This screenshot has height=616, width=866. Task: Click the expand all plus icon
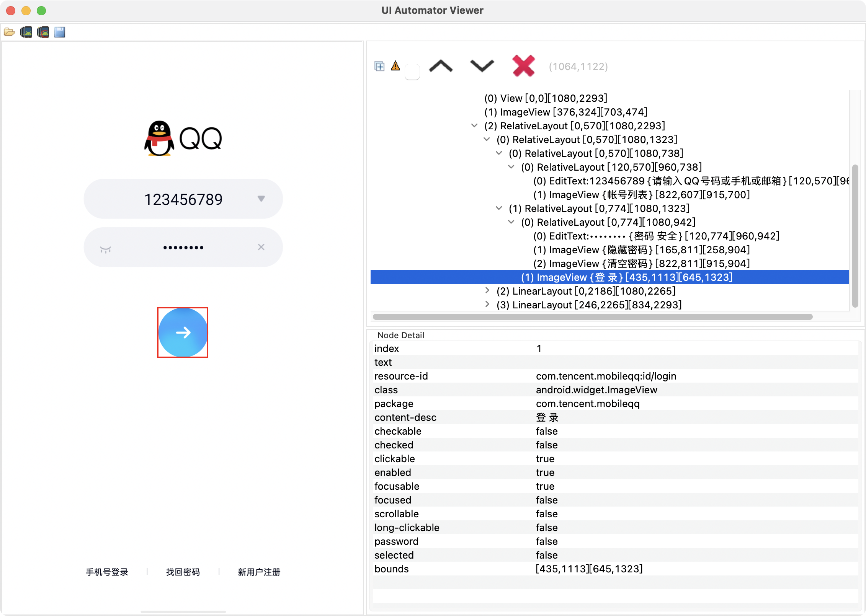click(379, 67)
